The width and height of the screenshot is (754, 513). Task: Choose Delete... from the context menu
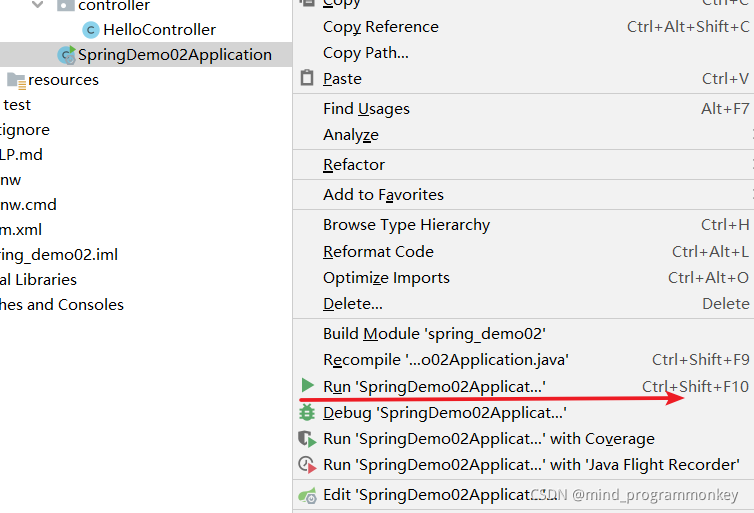pos(523,304)
